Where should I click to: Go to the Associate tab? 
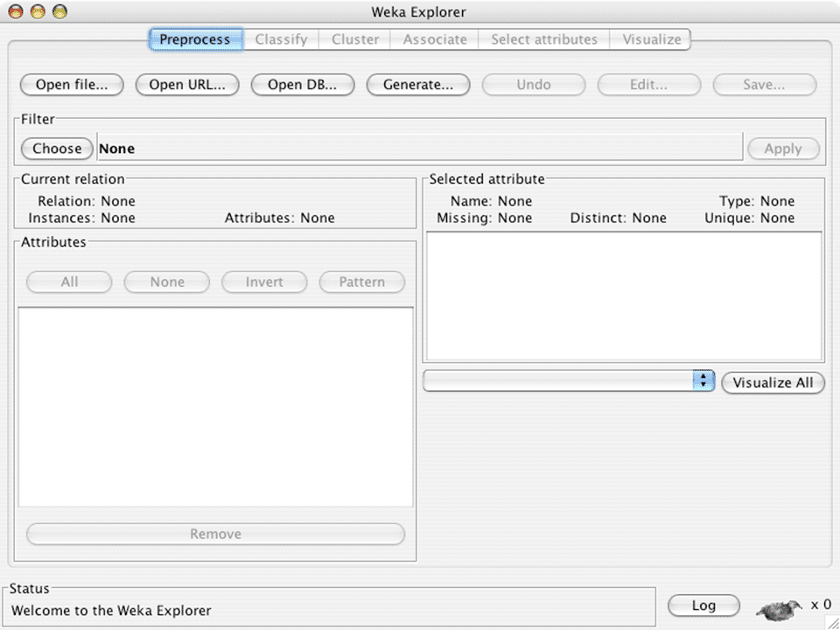click(x=435, y=39)
